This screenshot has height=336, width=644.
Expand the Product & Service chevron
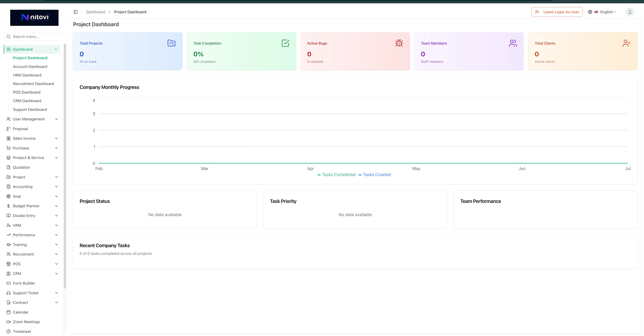(57, 158)
